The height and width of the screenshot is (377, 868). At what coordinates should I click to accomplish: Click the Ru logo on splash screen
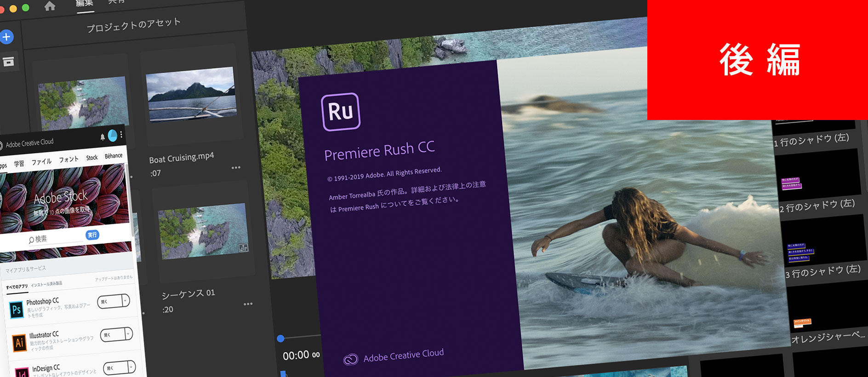click(x=341, y=112)
